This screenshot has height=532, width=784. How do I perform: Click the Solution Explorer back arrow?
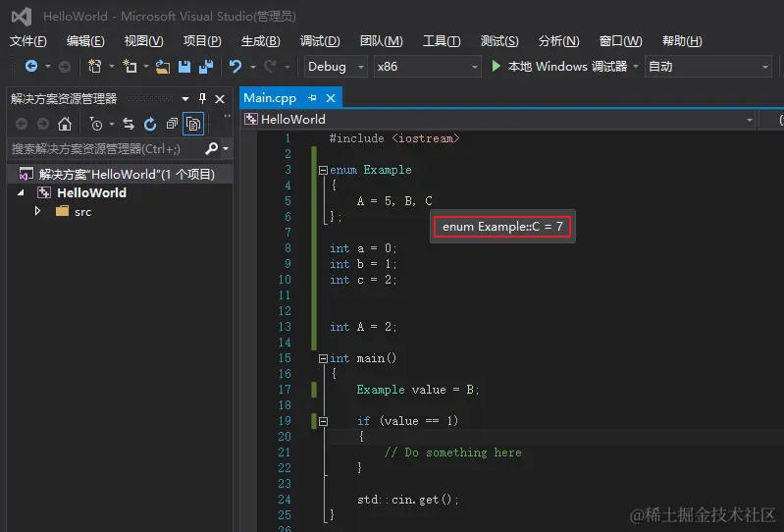[21, 124]
